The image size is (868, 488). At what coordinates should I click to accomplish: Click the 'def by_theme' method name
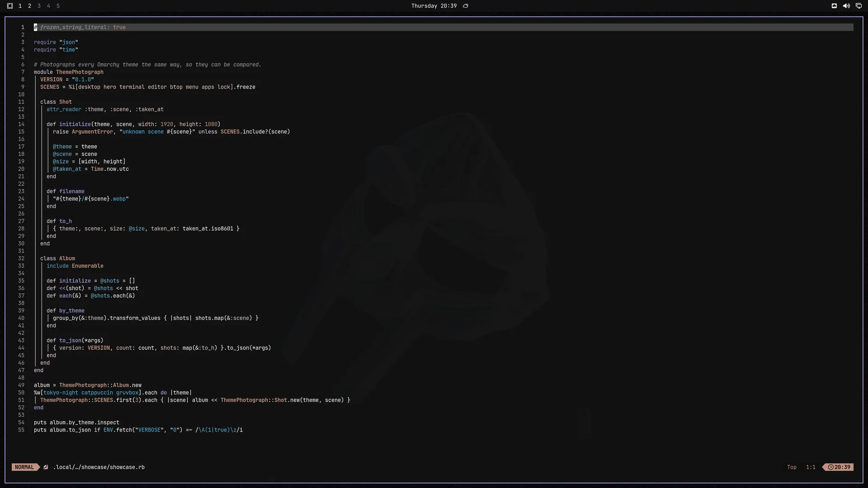click(x=72, y=310)
